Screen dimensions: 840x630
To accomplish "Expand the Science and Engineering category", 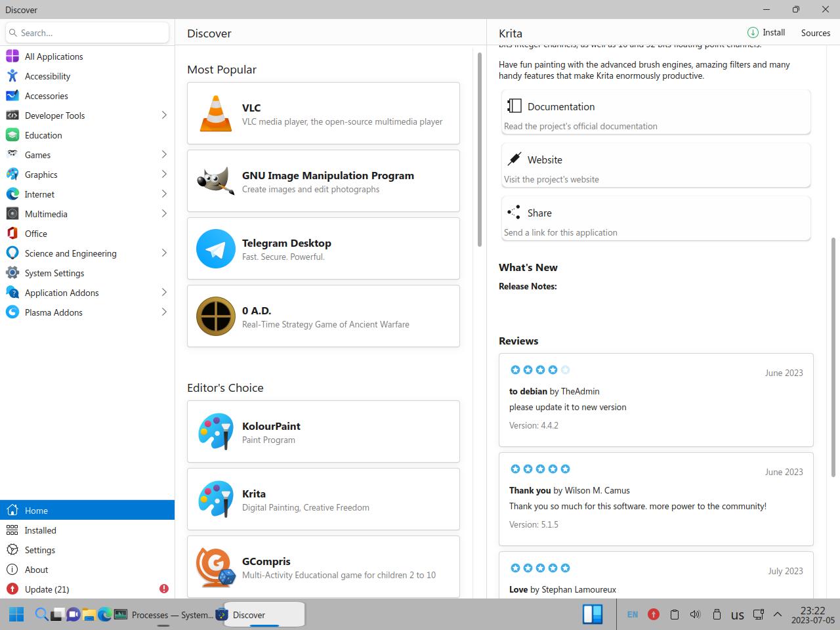I will pyautogui.click(x=164, y=253).
